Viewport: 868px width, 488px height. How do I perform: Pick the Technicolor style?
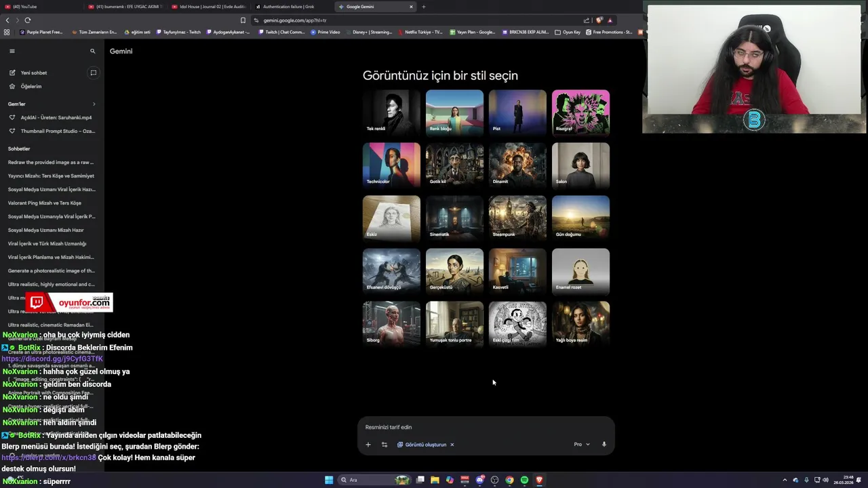[391, 165]
